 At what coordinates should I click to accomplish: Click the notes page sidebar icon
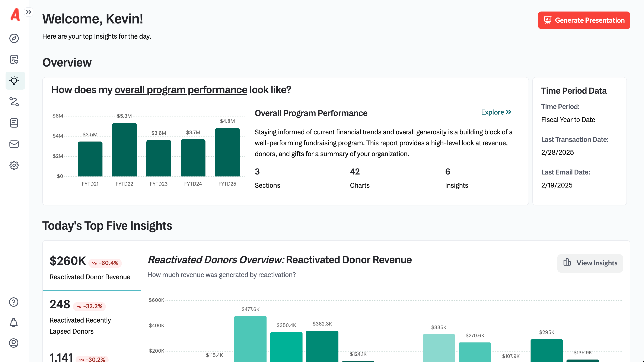coord(14,123)
